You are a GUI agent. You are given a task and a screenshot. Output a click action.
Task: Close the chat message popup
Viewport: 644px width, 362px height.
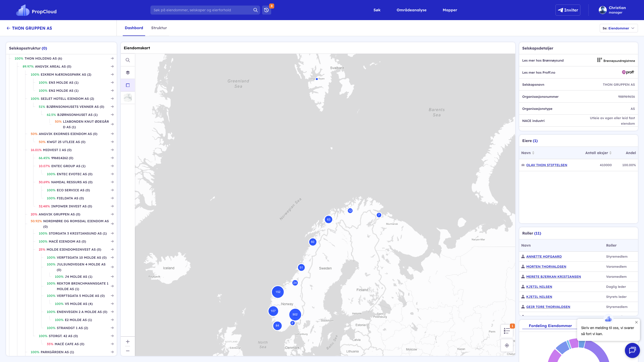pyautogui.click(x=636, y=322)
